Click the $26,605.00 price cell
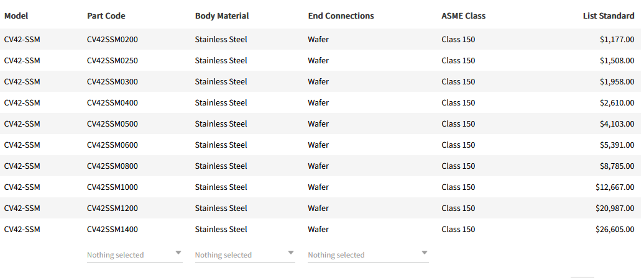Viewport: 644px width, 278px height. coord(615,229)
